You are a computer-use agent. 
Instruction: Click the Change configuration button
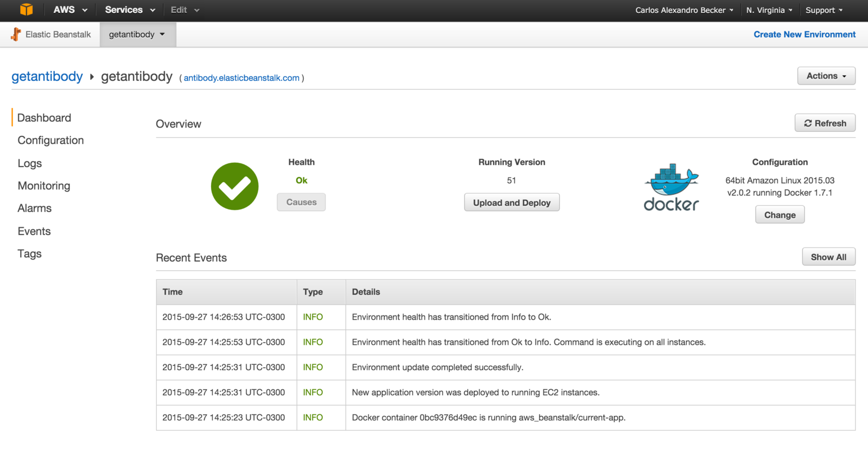780,215
